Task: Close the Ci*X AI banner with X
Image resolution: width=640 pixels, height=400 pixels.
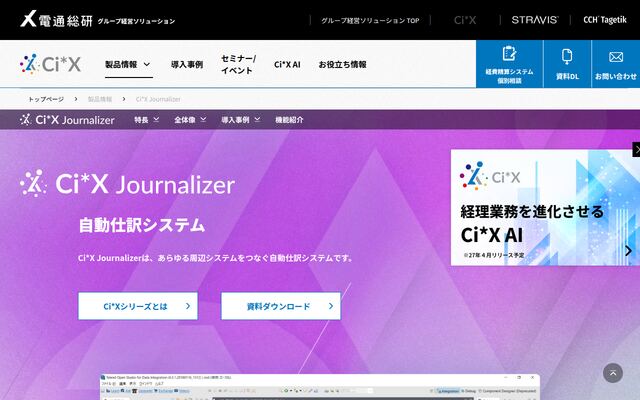Action: [636, 149]
